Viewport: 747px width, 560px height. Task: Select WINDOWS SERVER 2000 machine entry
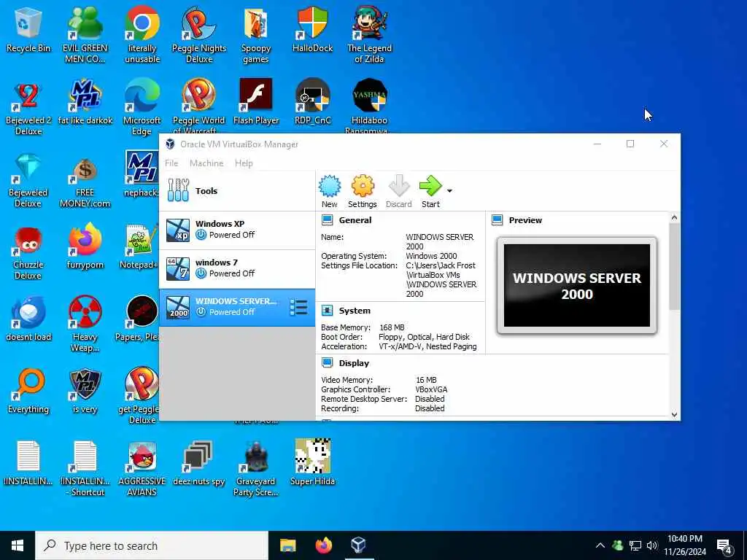(237, 307)
